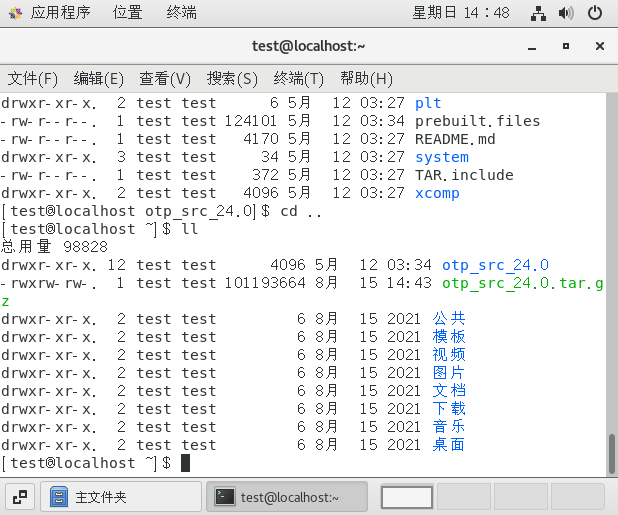The height and width of the screenshot is (515, 618).
Task: Open the 终端 menu in top panel
Action: [181, 13]
